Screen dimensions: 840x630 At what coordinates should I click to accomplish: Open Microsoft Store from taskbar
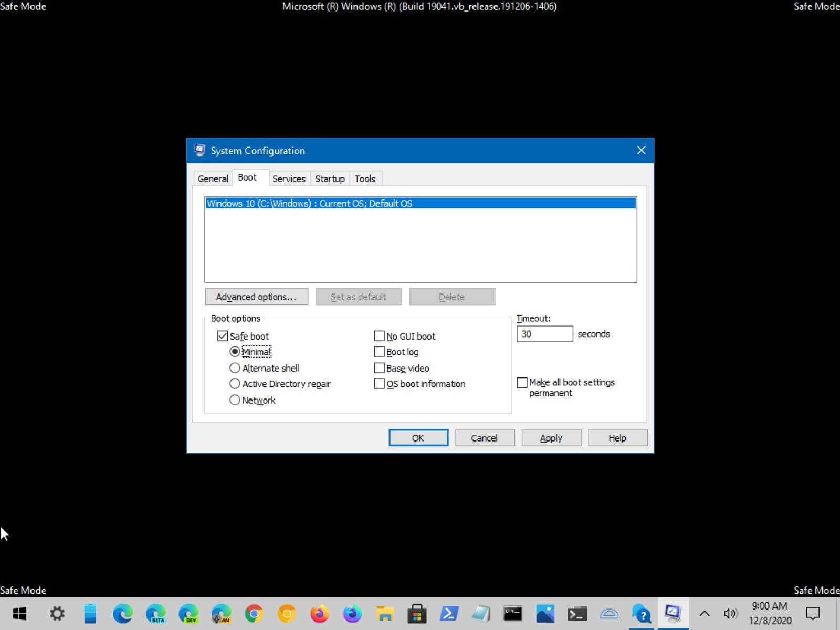(x=417, y=613)
